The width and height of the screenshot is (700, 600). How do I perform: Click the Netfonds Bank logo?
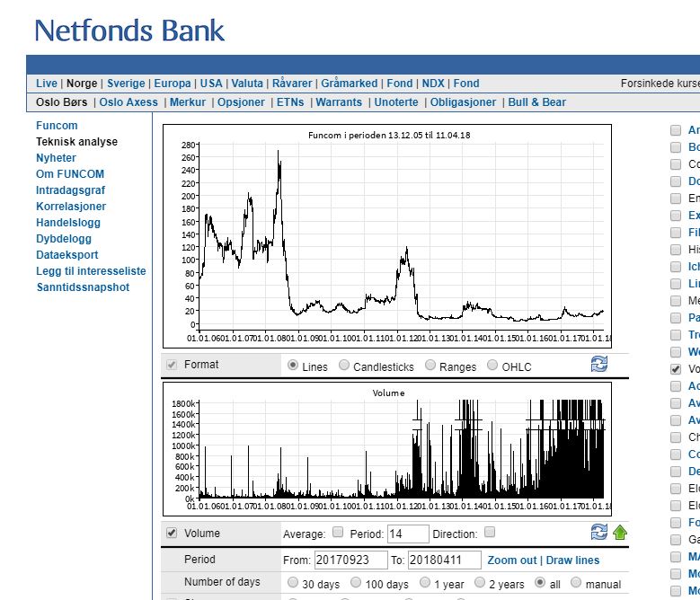(x=129, y=31)
